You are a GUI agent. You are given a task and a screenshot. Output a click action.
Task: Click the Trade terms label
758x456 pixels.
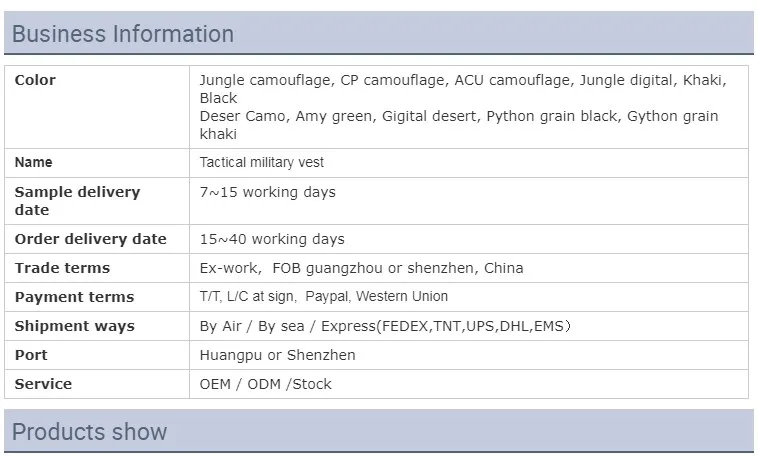(x=62, y=268)
